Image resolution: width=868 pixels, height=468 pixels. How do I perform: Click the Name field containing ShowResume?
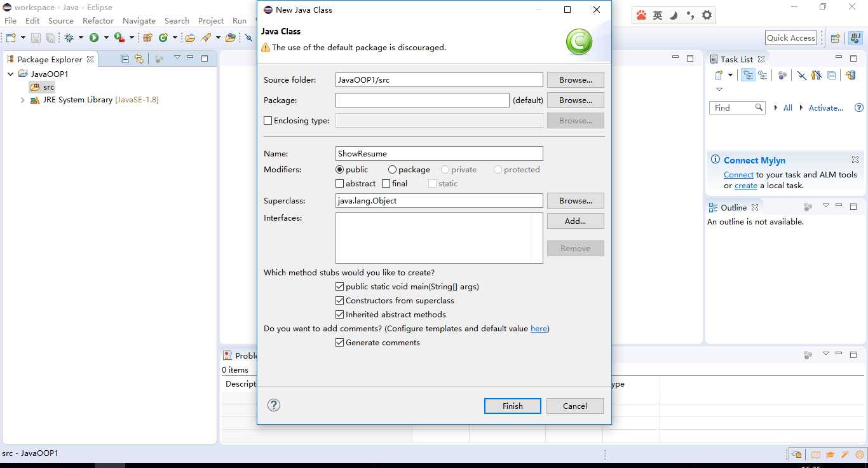point(438,154)
